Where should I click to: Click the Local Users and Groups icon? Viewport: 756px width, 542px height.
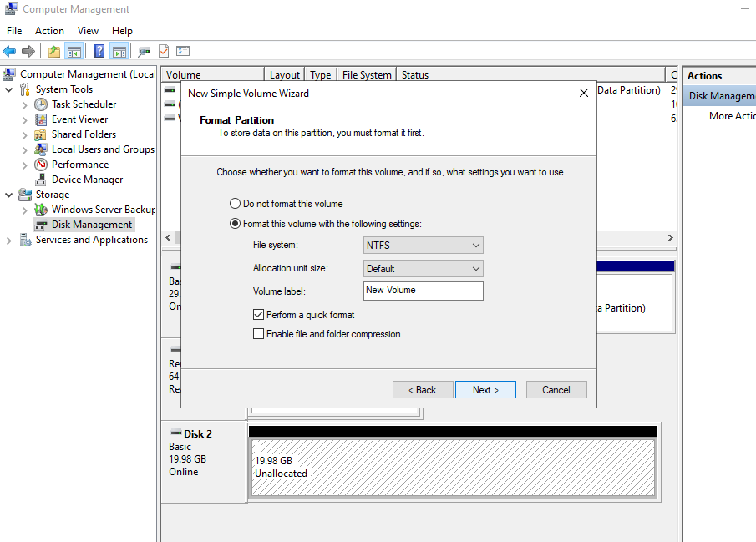coord(40,149)
